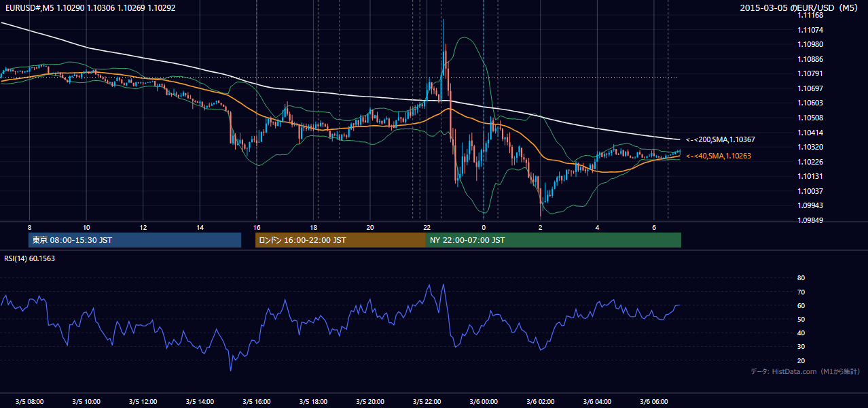
Task: Click price axis label 1.10791
Action: 811,73
